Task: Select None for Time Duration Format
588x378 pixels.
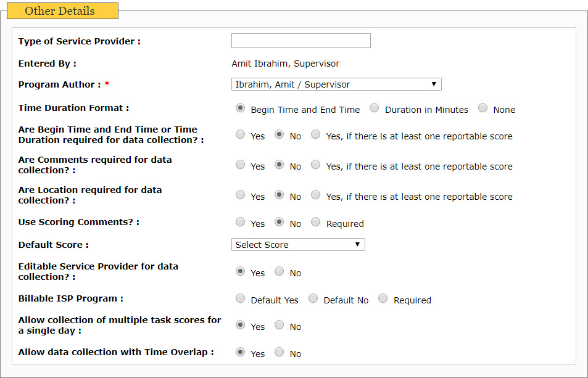Action: click(483, 108)
